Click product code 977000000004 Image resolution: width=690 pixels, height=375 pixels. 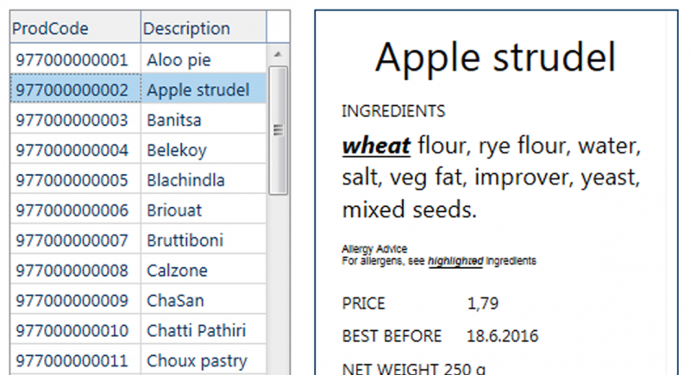point(72,150)
